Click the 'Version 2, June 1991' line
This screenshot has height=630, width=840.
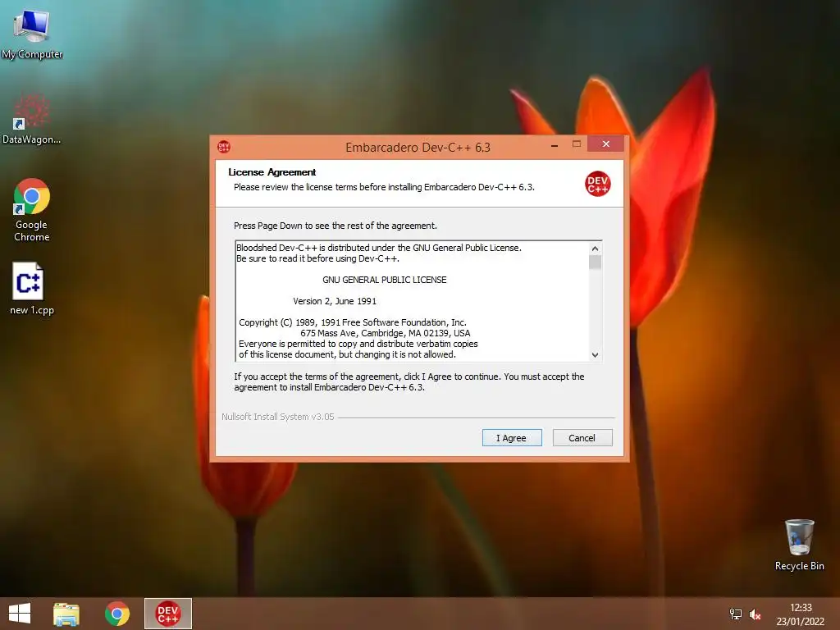pyautogui.click(x=335, y=301)
